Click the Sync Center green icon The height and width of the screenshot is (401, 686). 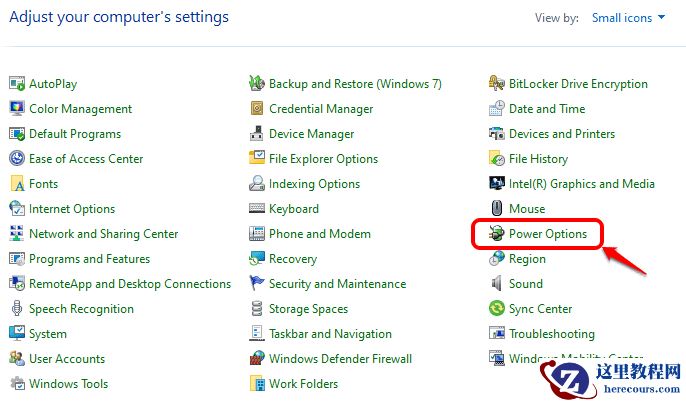click(497, 309)
